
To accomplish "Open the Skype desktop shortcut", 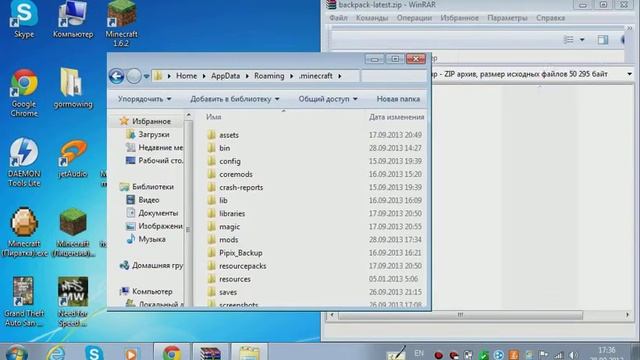I will [24, 19].
